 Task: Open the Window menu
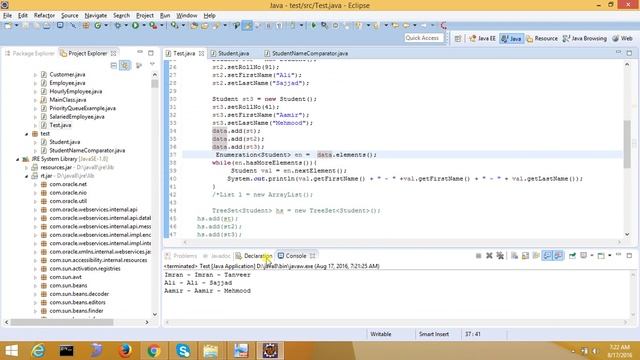[187, 16]
